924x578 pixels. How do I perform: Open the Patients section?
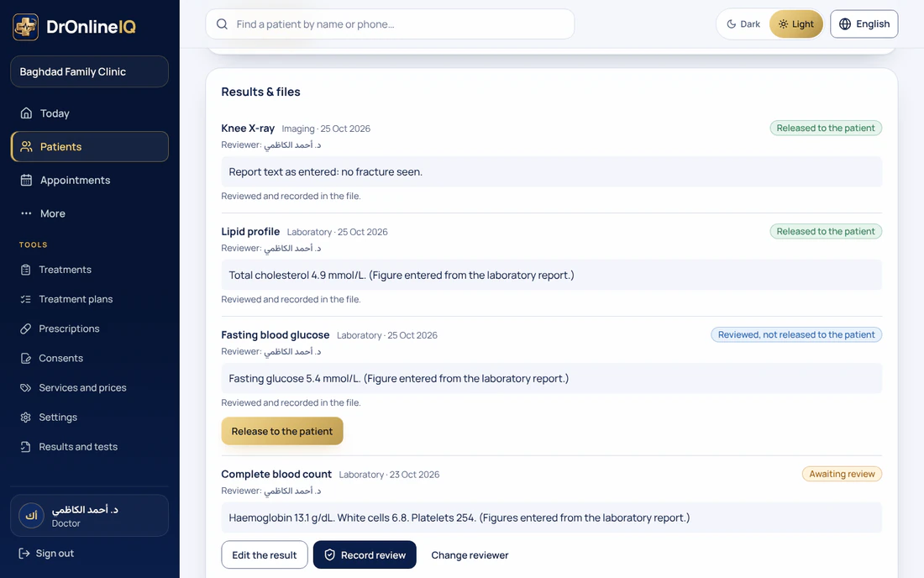pyautogui.click(x=90, y=147)
